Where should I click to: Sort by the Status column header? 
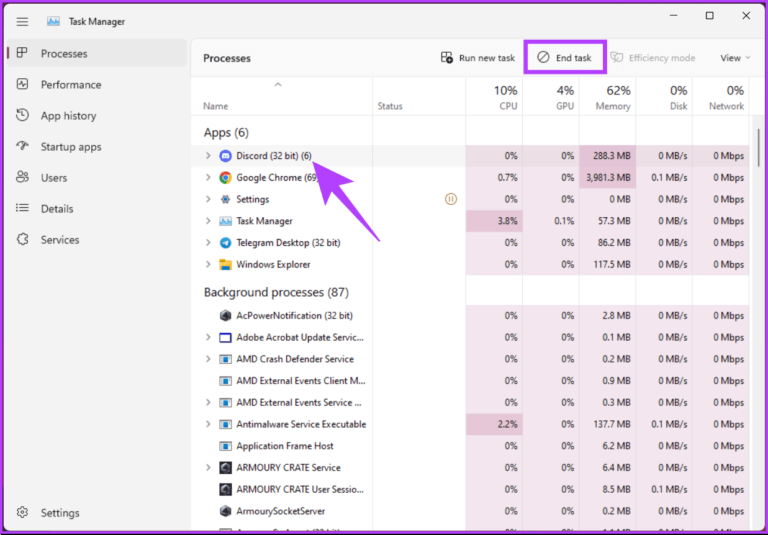tap(419, 97)
